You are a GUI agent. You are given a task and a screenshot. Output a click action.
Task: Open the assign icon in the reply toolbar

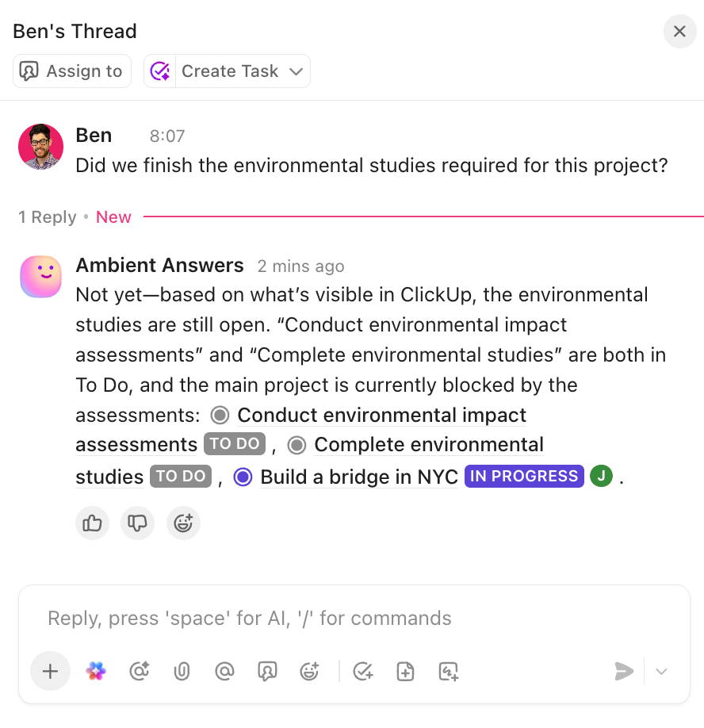point(267,671)
